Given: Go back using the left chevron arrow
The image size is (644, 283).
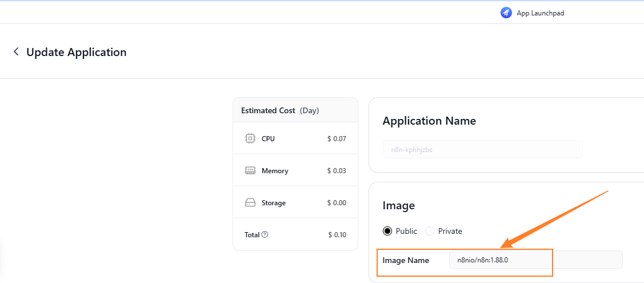Looking at the screenshot, I should point(16,52).
